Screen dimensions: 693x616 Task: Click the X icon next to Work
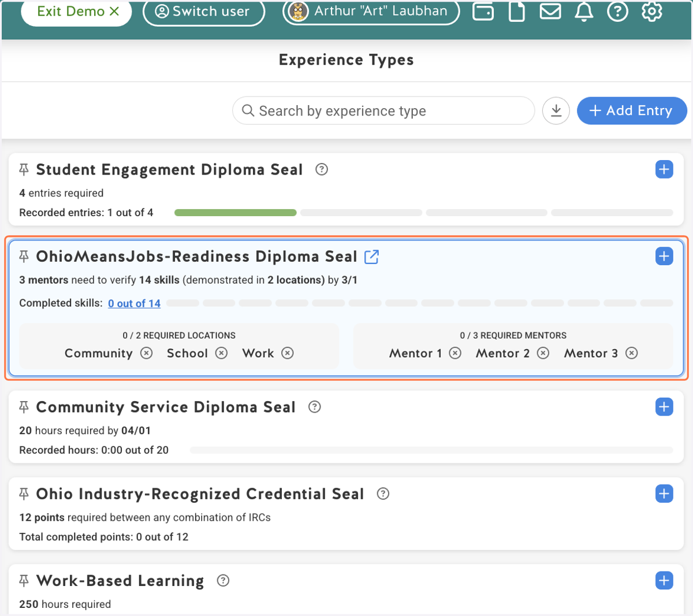288,353
